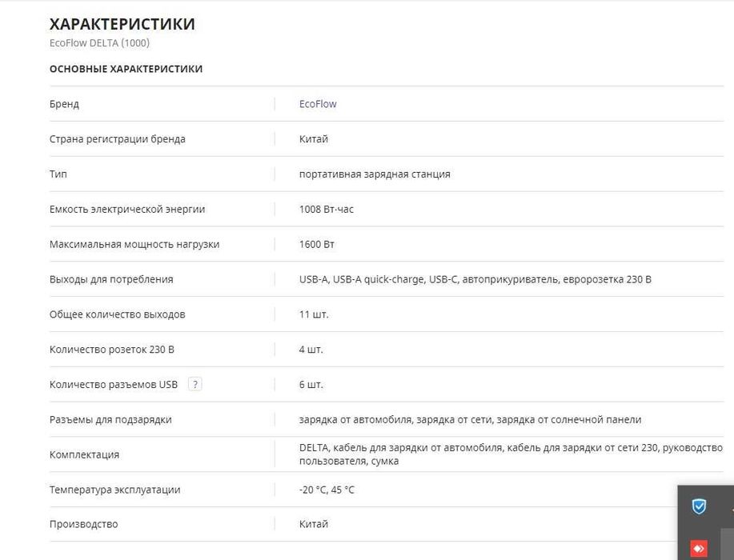Select the Максимальная мощность нагрузки label
Screen dimensions: 734x560
(134, 244)
